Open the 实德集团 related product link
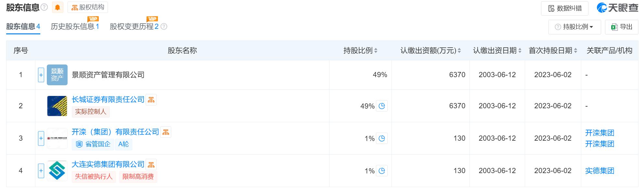 [599, 171]
